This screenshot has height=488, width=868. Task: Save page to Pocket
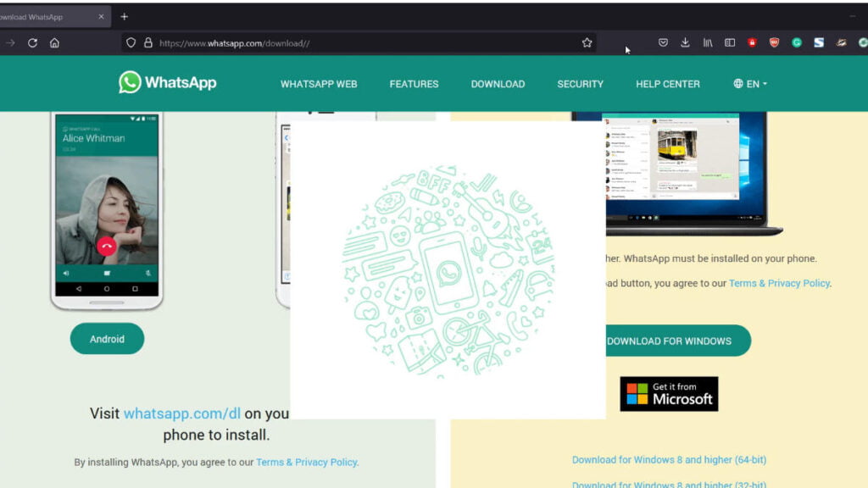(663, 42)
